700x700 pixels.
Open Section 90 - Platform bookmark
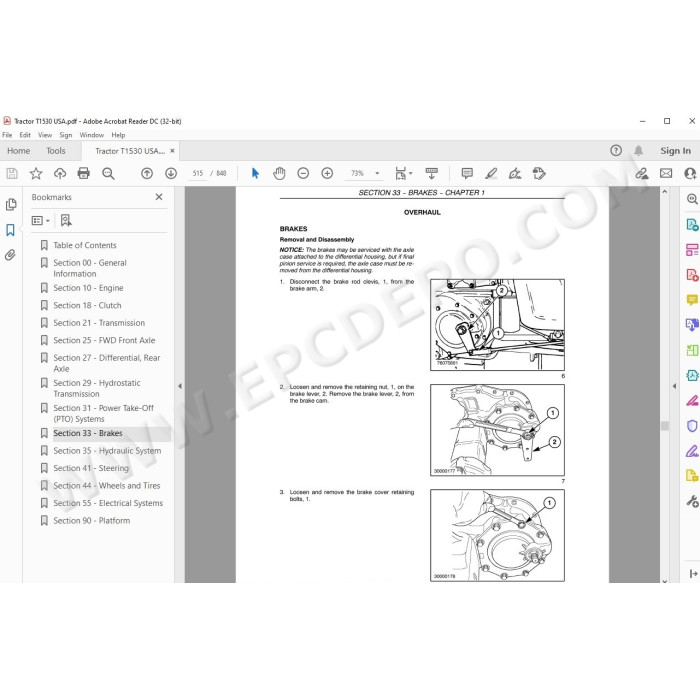point(92,521)
